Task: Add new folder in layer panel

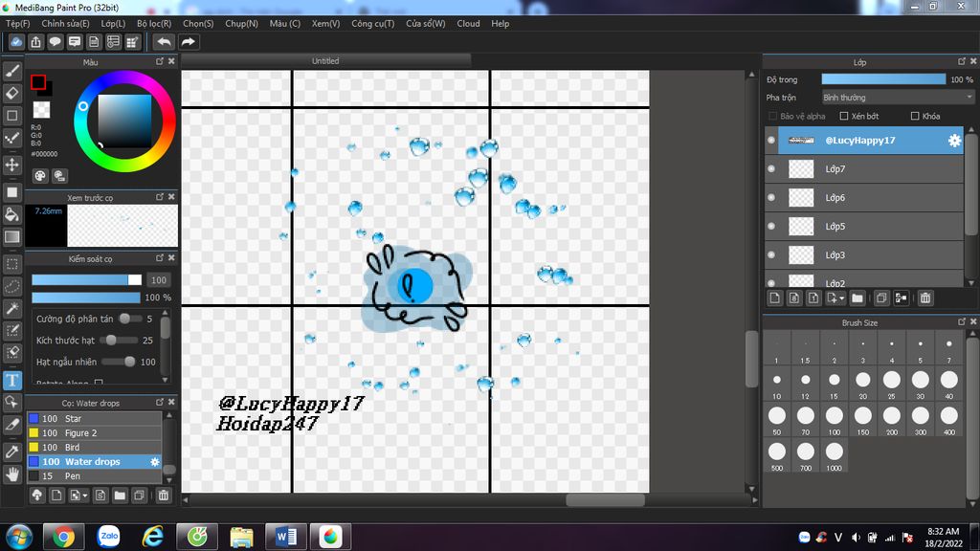Action: [x=857, y=298]
